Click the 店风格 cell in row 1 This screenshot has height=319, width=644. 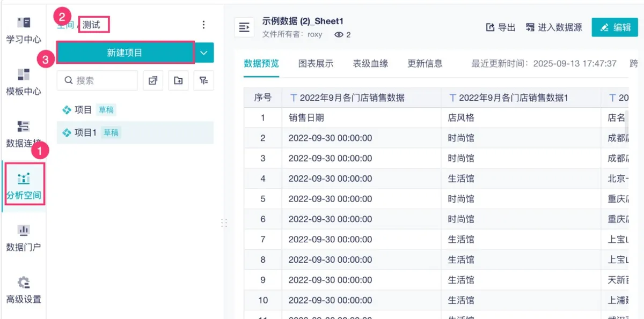coord(521,118)
